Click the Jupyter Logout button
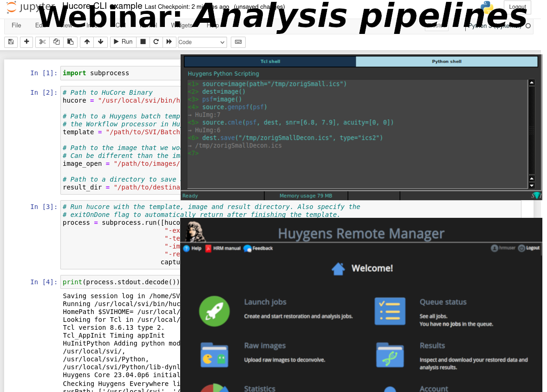 517,7
